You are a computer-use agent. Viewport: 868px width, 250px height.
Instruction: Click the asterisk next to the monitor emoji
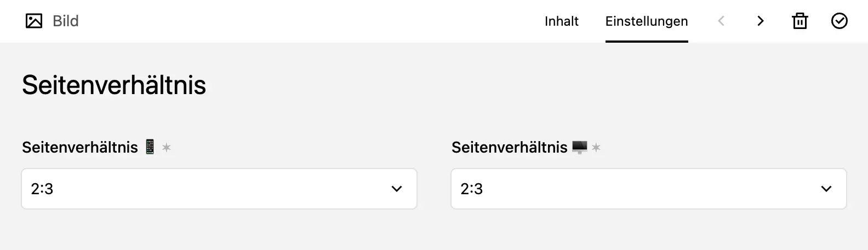[596, 148]
